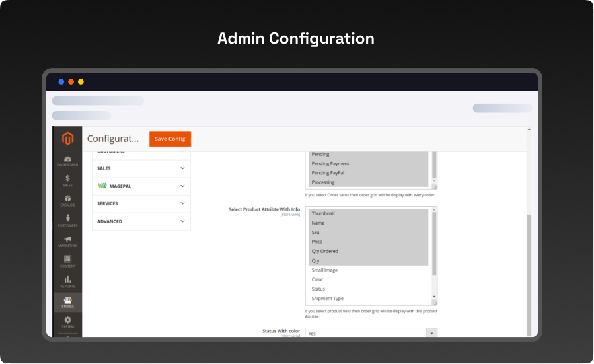594x364 pixels.
Task: Open the Dashboard sidebar icon
Action: click(x=67, y=161)
